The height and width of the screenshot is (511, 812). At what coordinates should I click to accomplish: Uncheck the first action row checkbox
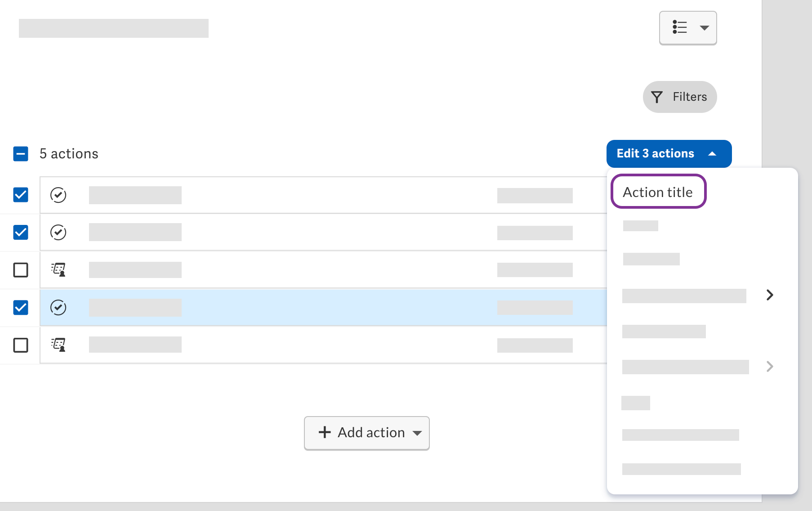21,195
